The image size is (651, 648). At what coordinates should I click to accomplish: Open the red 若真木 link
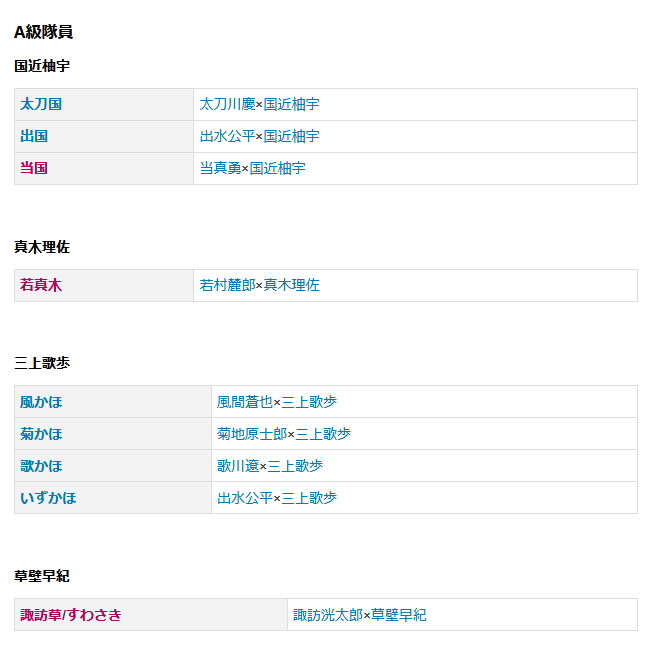[41, 285]
